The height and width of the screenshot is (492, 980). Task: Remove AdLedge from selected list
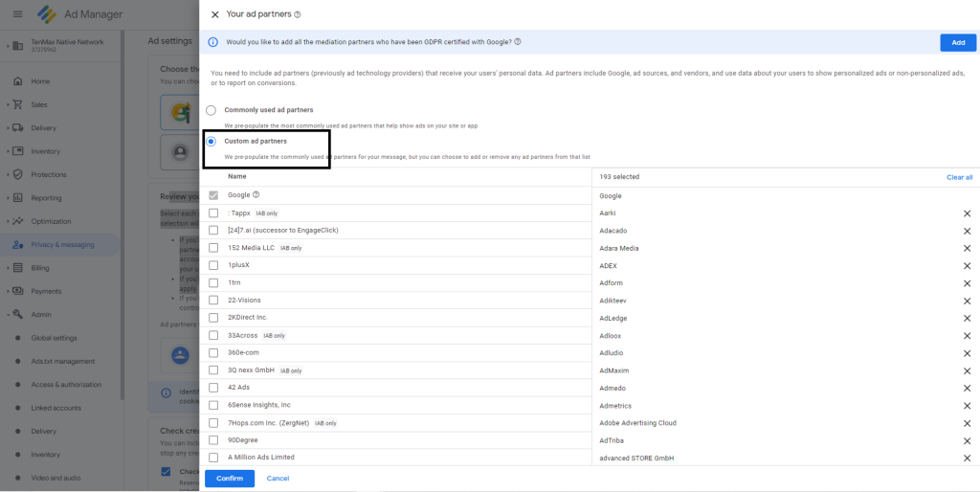point(967,319)
